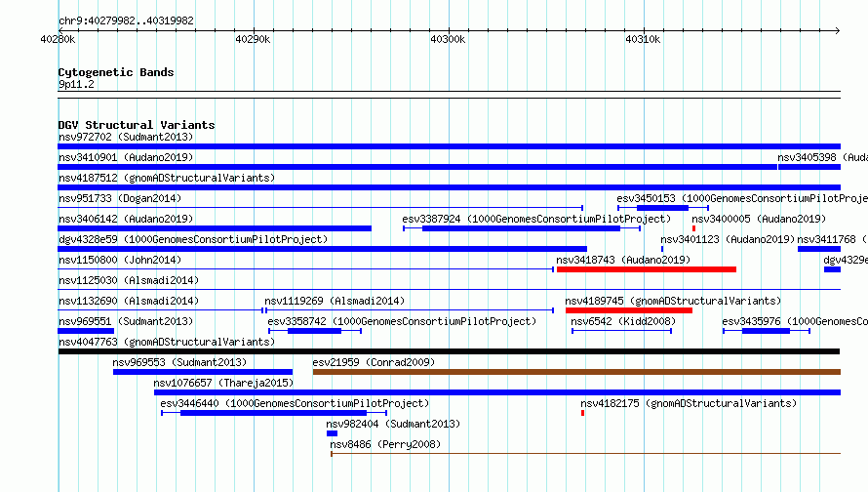Image resolution: width=868 pixels, height=492 pixels.
Task: Click the black nsv4047763 variant bar
Action: [449, 351]
